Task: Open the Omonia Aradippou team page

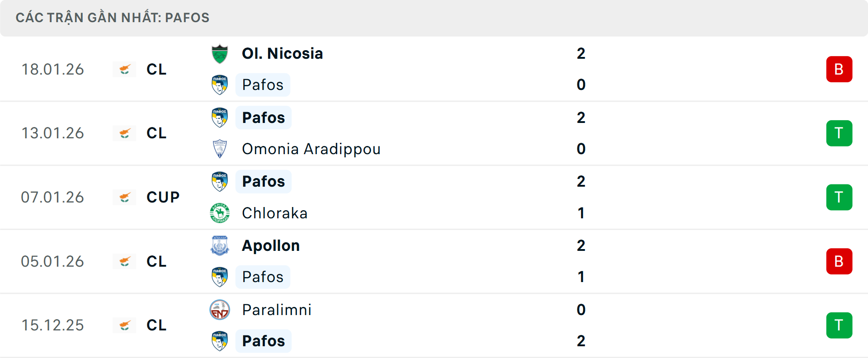Action: pos(311,149)
